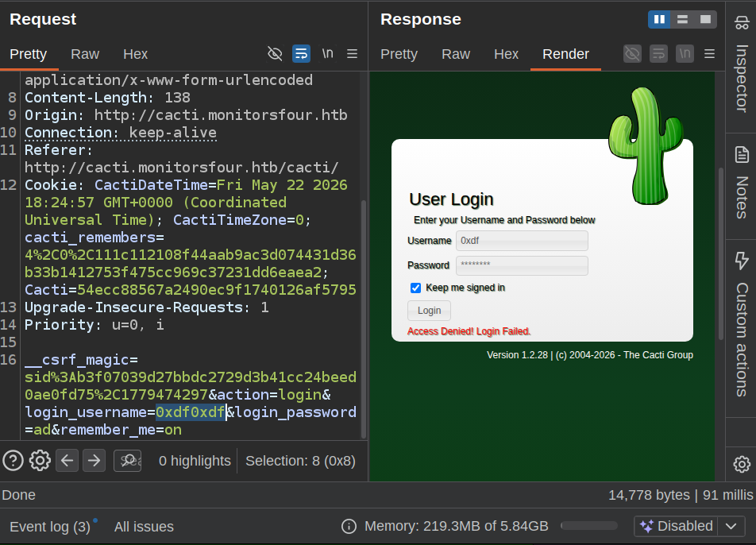The height and width of the screenshot is (545, 756).
Task: Click the Upgrade-Insecure-Requests: 1 header
Action: coord(147,307)
